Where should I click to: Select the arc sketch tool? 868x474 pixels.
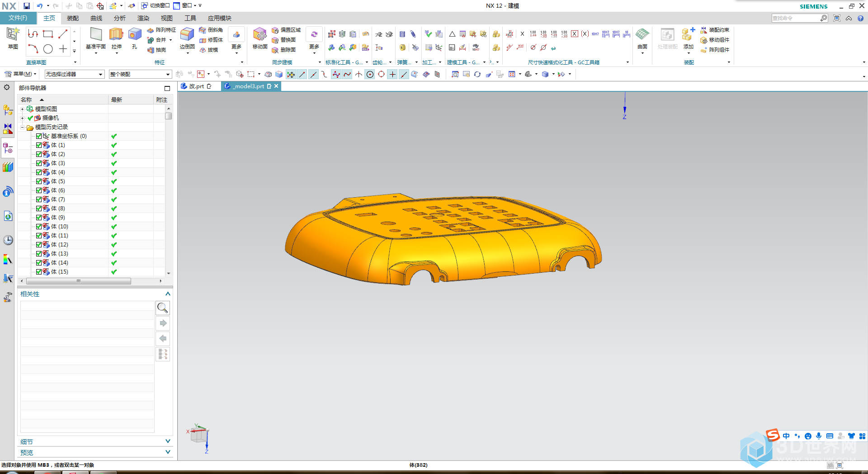[33, 49]
